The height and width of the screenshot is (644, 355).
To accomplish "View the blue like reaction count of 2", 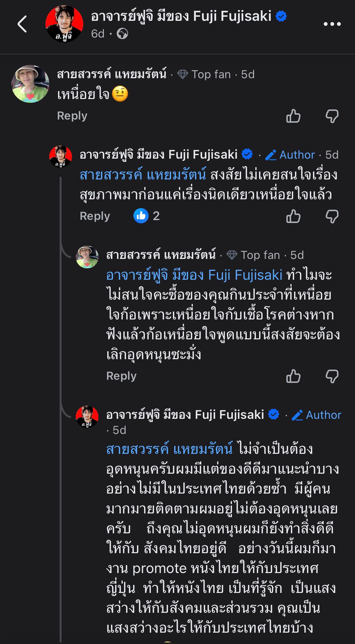I will (x=147, y=216).
